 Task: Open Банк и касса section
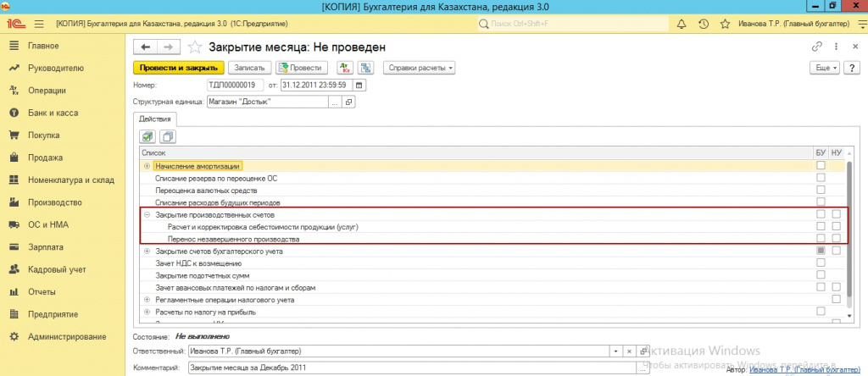coord(53,113)
